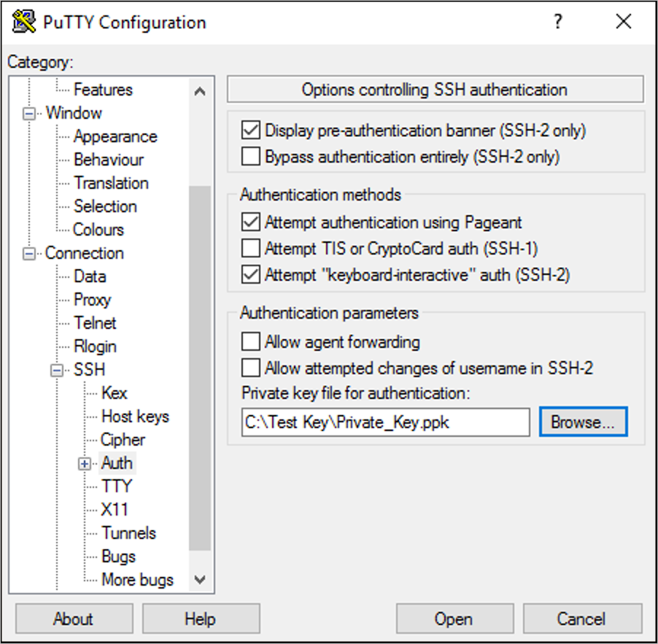Expand the Auth tree node

coord(84,463)
